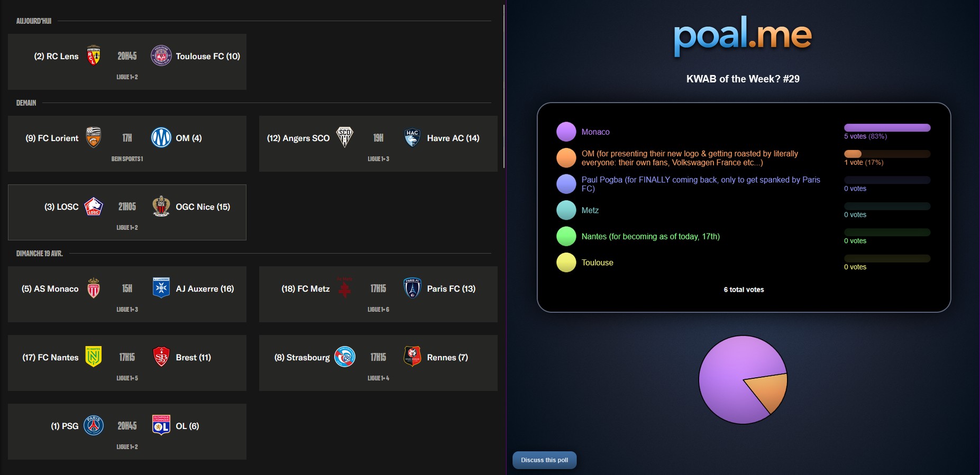This screenshot has height=475, width=980.
Task: Vote for the Metz poll option
Action: tap(590, 210)
